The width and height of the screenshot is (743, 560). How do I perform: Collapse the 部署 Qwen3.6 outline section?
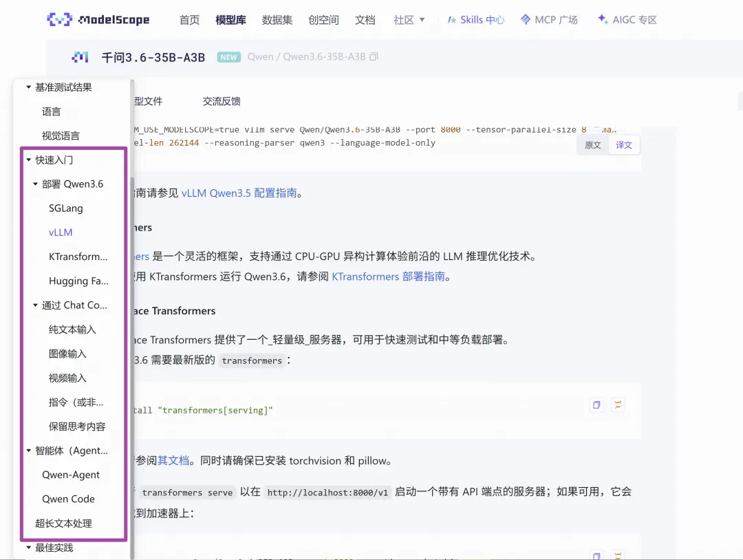pos(36,184)
